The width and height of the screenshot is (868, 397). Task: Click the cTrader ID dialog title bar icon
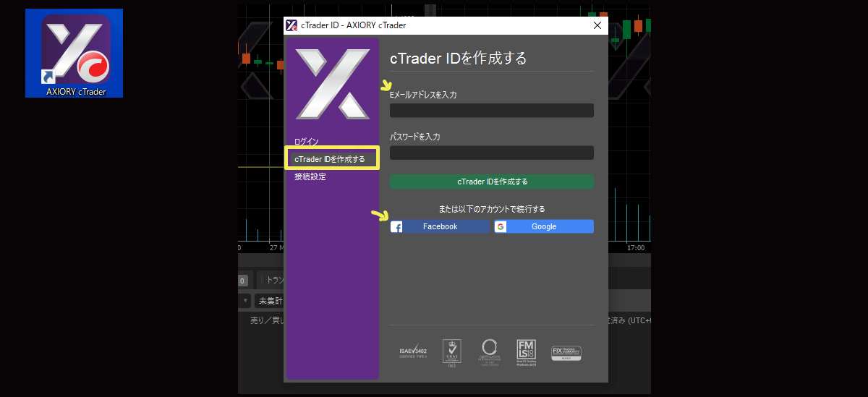[292, 25]
